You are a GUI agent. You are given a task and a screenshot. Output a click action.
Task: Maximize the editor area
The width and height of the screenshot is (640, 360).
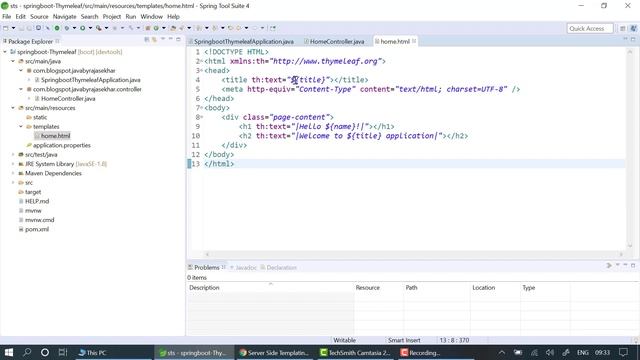point(633,39)
